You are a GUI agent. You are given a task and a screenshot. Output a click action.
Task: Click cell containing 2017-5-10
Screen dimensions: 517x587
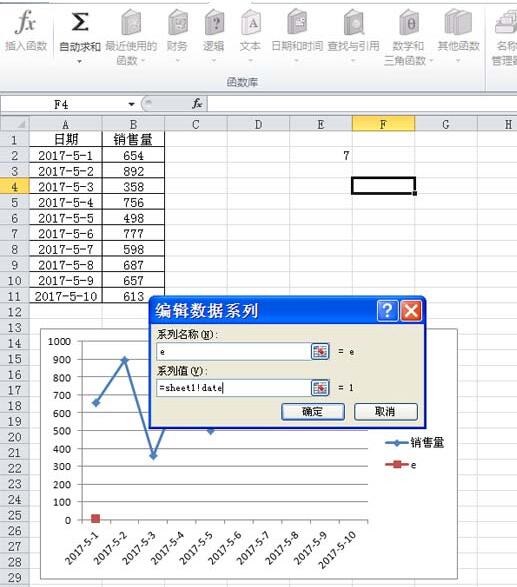pyautogui.click(x=66, y=296)
